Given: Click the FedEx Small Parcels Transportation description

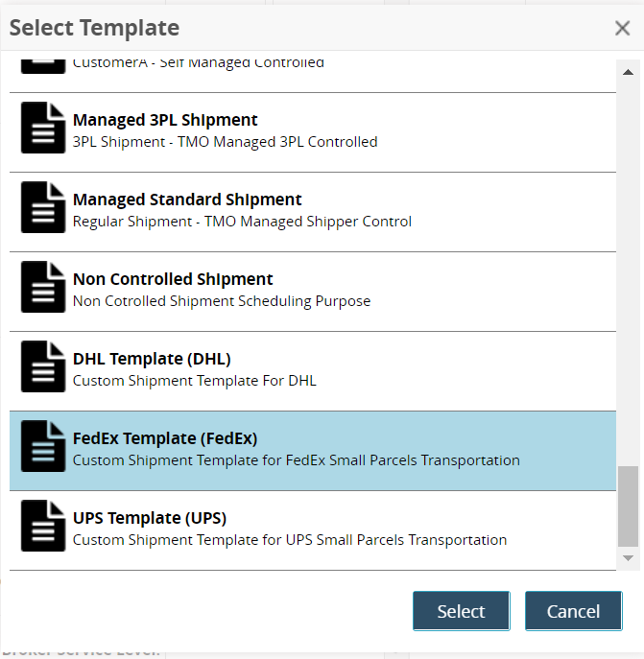Looking at the screenshot, I should (x=296, y=460).
